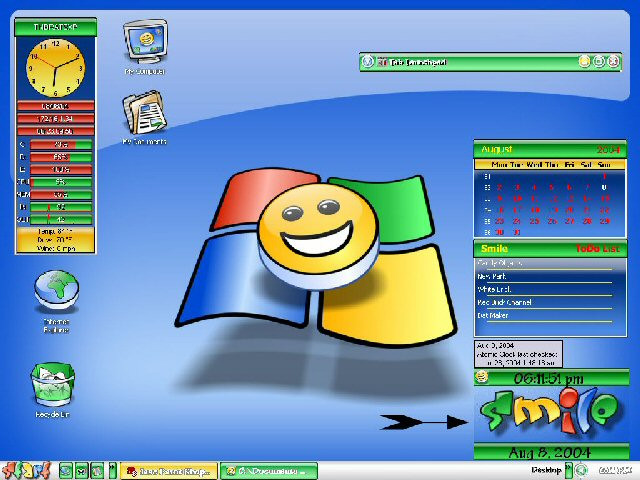Click the analog clock widget face
Image resolution: width=640 pixels, height=480 pixels.
(x=56, y=68)
